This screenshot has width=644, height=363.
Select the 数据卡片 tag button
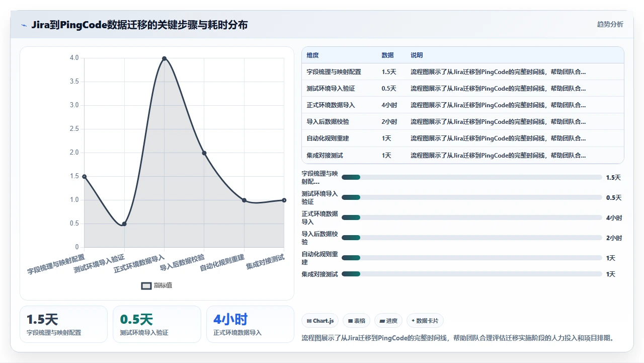425,321
